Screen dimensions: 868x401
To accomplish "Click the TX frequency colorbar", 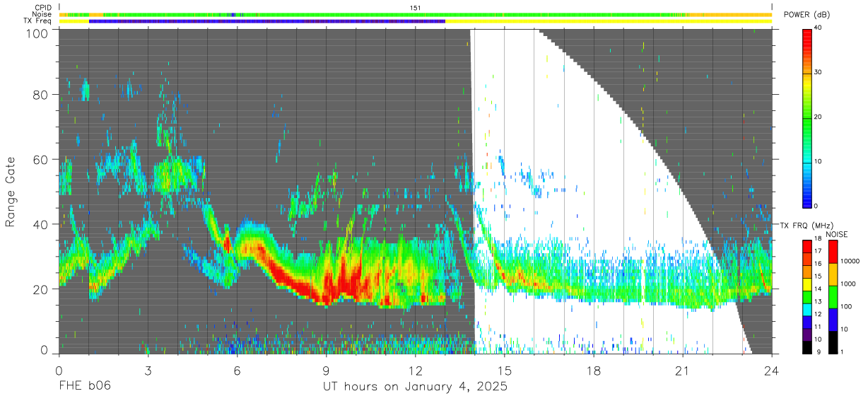I will coord(807,296).
